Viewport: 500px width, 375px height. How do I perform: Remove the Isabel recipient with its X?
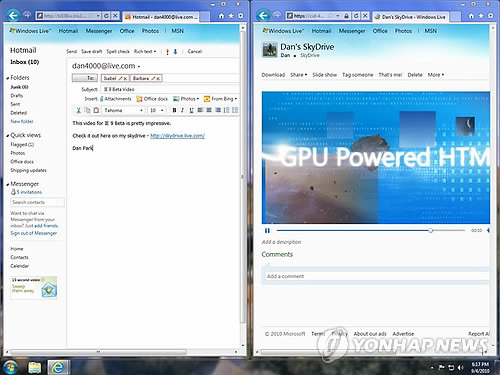coord(125,78)
